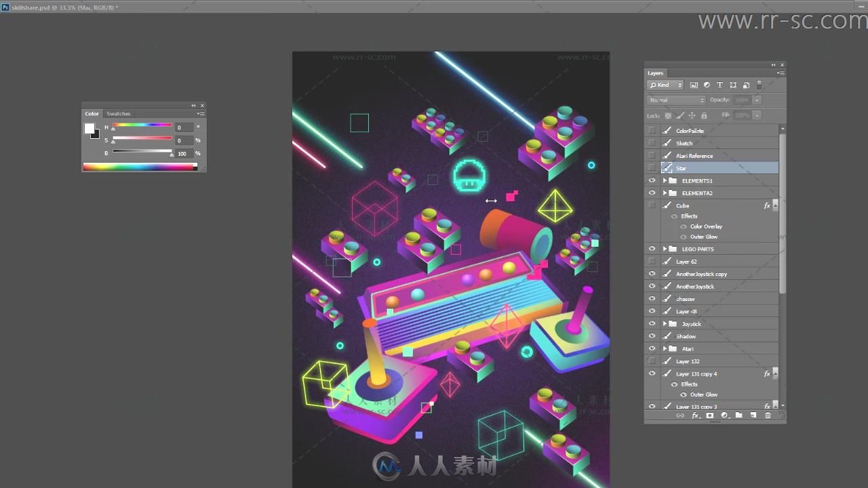Image resolution: width=868 pixels, height=488 pixels.
Task: Collapse Layer 131 copy 4 effects list
Action: coord(775,373)
